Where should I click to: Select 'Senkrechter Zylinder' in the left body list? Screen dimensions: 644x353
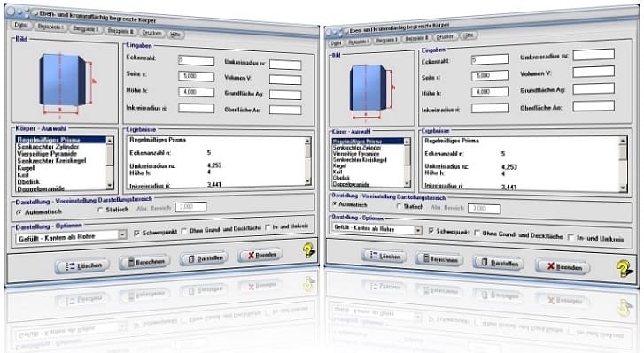pos(48,147)
